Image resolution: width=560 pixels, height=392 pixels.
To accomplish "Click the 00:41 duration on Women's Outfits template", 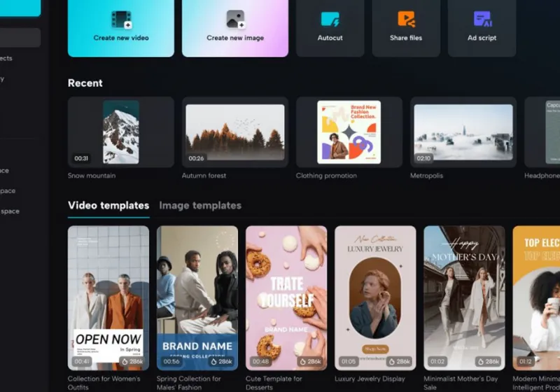I will click(82, 362).
